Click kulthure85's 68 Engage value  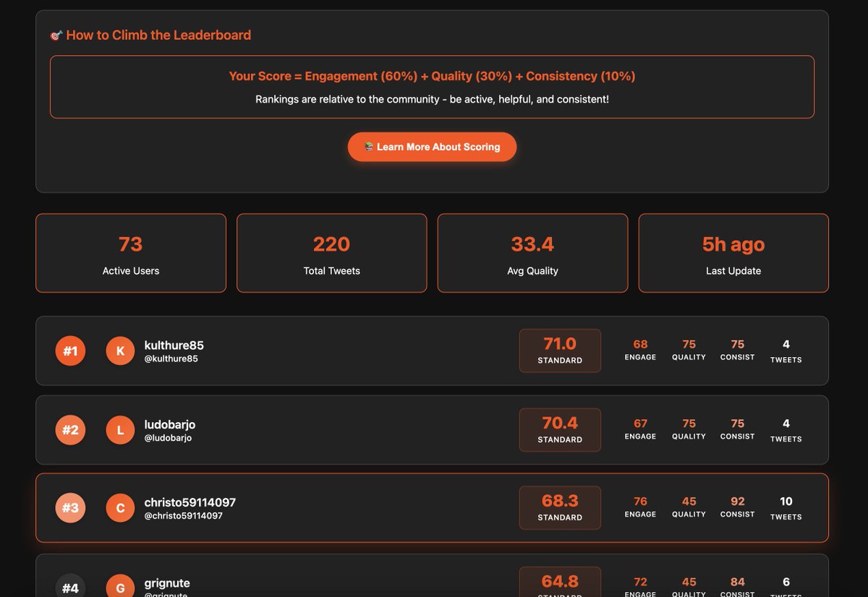tap(640, 344)
